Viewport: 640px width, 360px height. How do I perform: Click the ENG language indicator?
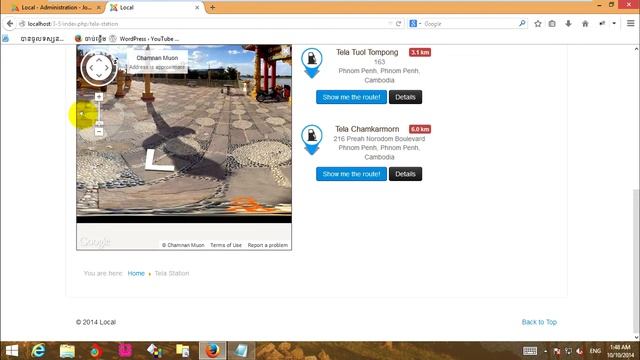point(595,351)
